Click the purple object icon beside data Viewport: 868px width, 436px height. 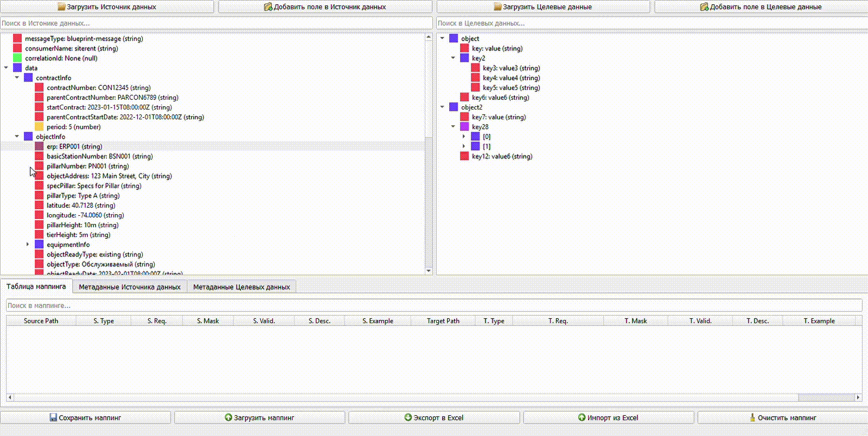(17, 68)
